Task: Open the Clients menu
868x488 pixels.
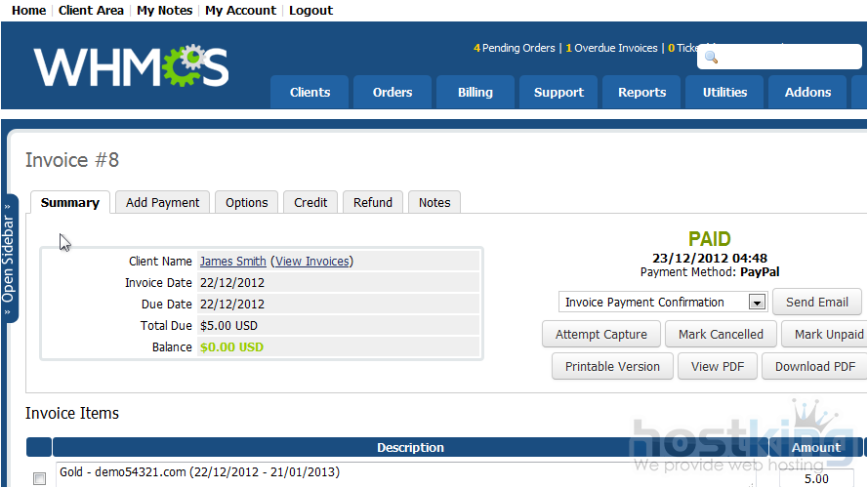Action: click(x=310, y=93)
